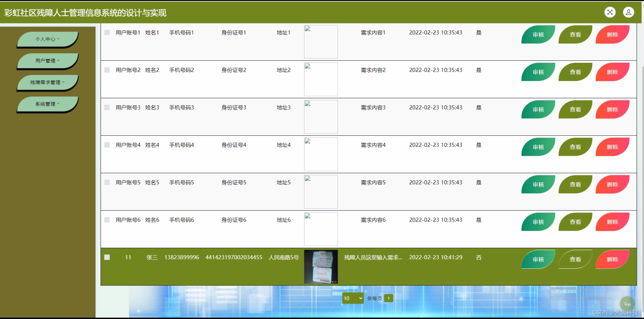Image resolution: width=644 pixels, height=319 pixels.
Task: Click 查看 for 用户账号4 row
Action: (575, 147)
